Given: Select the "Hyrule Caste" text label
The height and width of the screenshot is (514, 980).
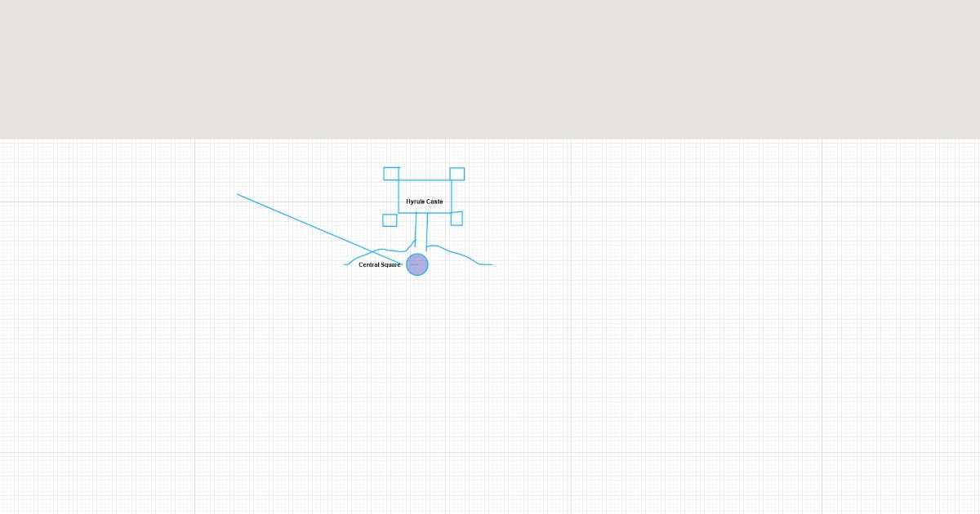Looking at the screenshot, I should 425,202.
